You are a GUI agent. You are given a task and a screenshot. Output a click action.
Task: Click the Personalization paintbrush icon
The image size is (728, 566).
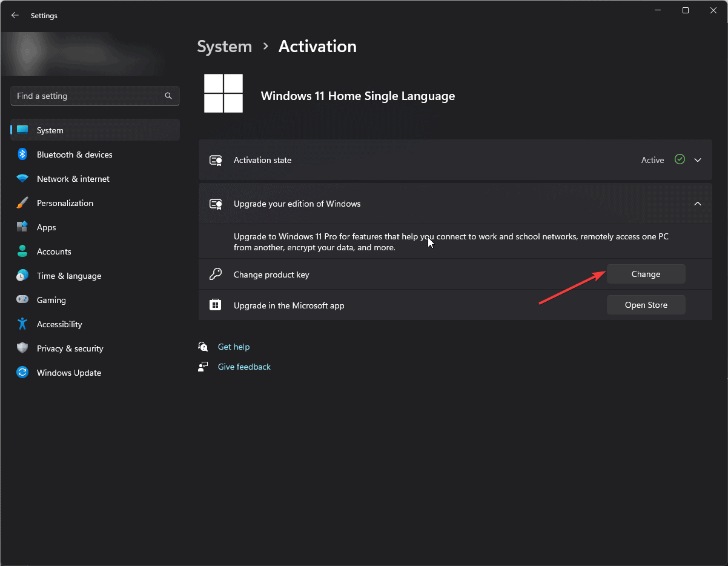point(22,203)
